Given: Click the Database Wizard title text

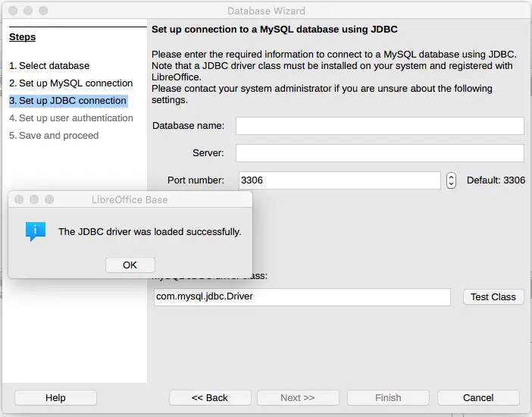Looking at the screenshot, I should click(x=266, y=11).
